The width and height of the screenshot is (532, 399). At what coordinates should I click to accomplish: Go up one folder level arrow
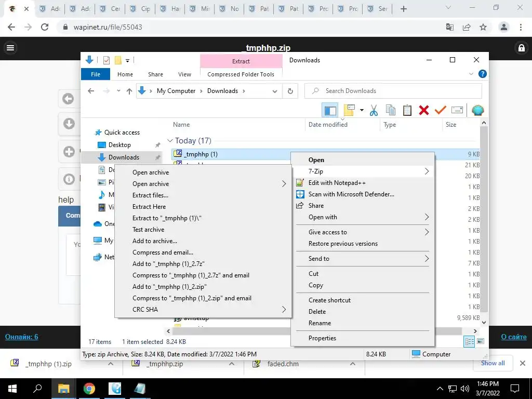129,91
